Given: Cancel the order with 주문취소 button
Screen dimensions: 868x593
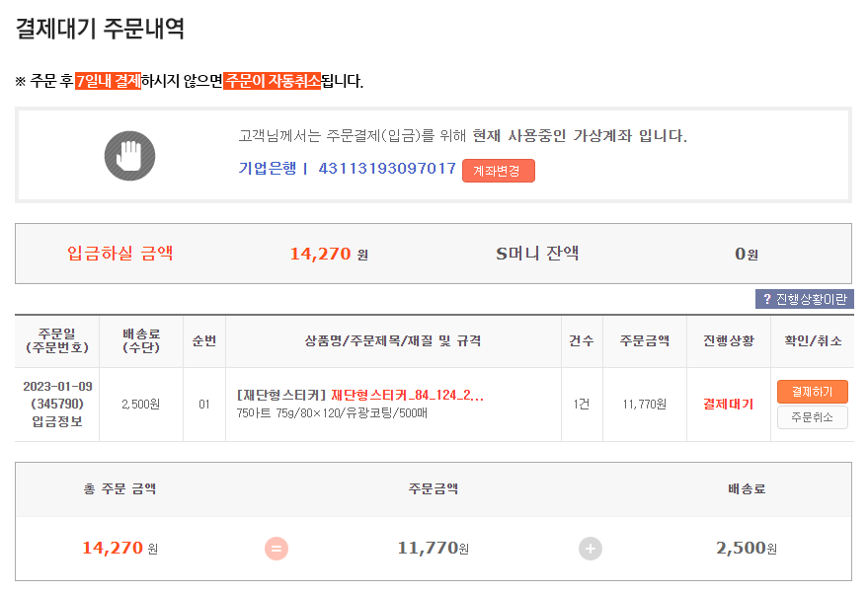Looking at the screenshot, I should [812, 417].
